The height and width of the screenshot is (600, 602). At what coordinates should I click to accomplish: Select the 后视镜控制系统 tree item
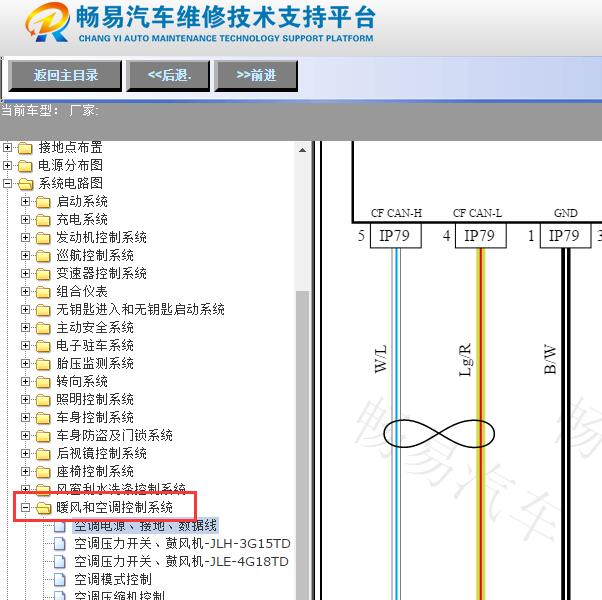tap(101, 453)
